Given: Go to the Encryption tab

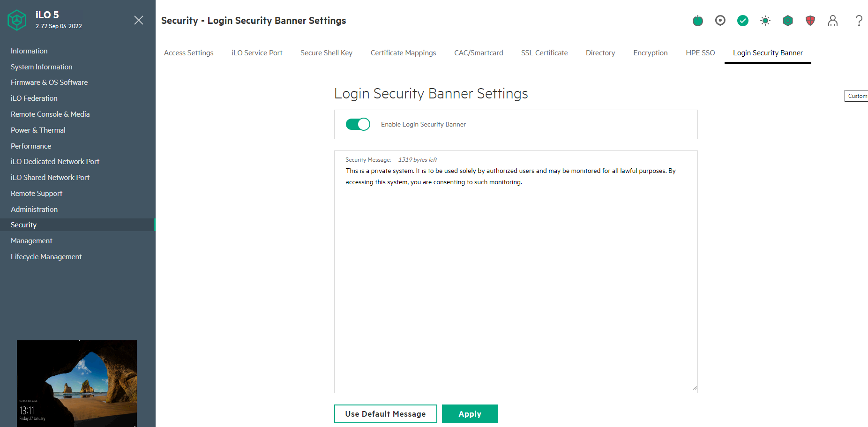Looking at the screenshot, I should (x=650, y=53).
